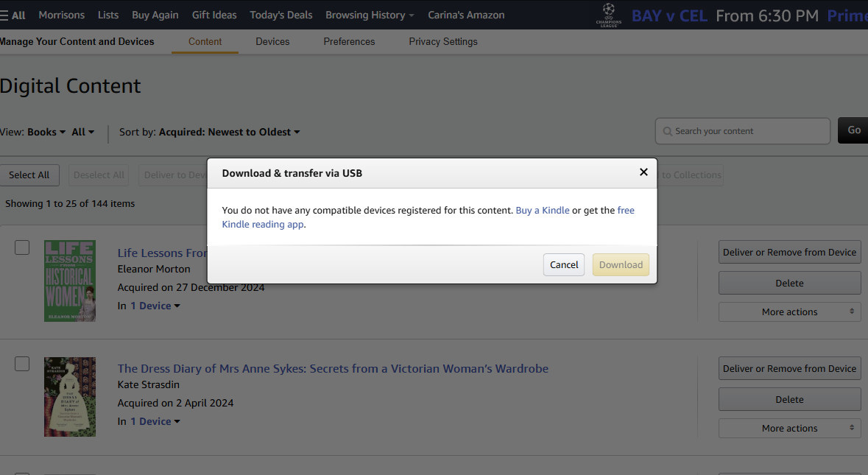Open Gift Ideas in the navigation bar
The image size is (868, 475).
(x=214, y=15)
